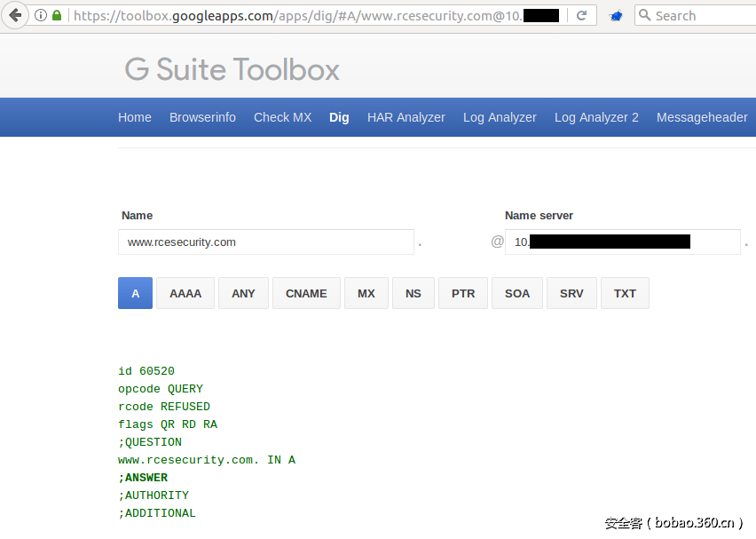756x539 pixels.
Task: Reload the page with the refresh icon
Action: 582,15
